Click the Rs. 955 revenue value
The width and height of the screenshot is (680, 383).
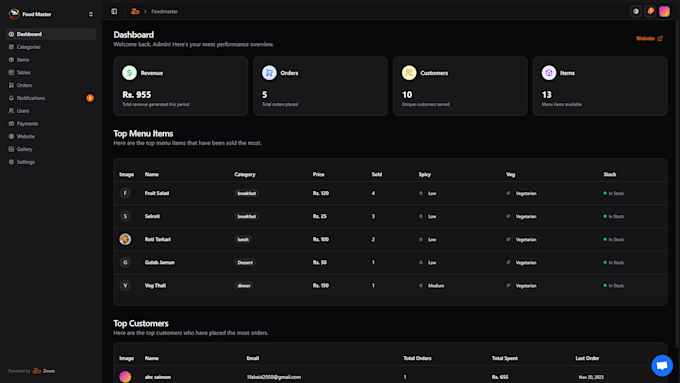point(137,95)
